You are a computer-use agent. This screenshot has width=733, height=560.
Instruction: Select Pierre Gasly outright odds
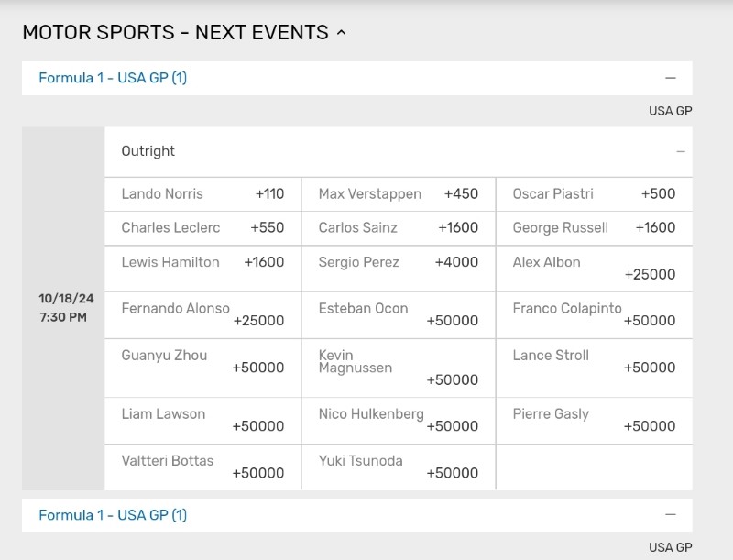click(x=594, y=421)
